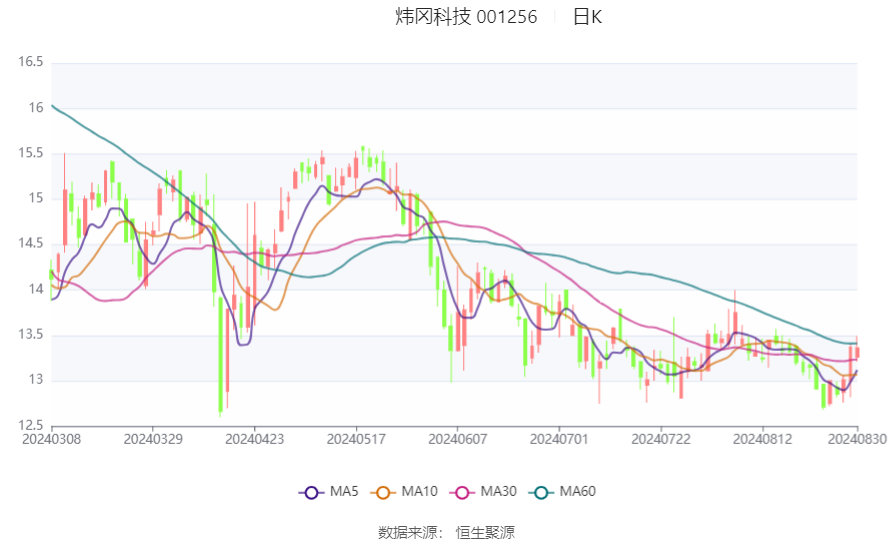Click the 炜冈科技 001256 stock title
The height and width of the screenshot is (542, 893).
(466, 17)
